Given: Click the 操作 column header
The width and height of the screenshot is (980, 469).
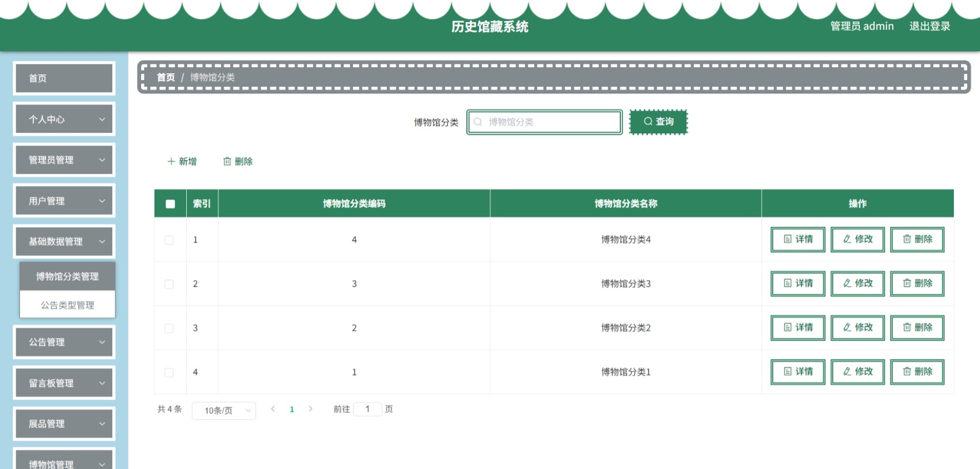Looking at the screenshot, I should (x=858, y=203).
